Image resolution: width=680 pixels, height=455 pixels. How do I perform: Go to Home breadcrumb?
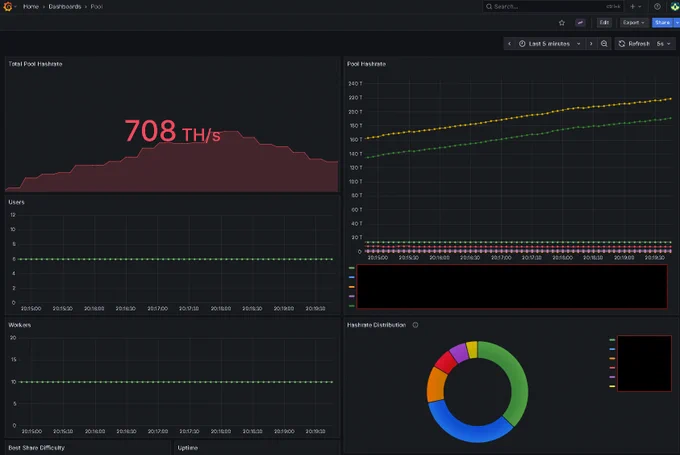[31, 7]
